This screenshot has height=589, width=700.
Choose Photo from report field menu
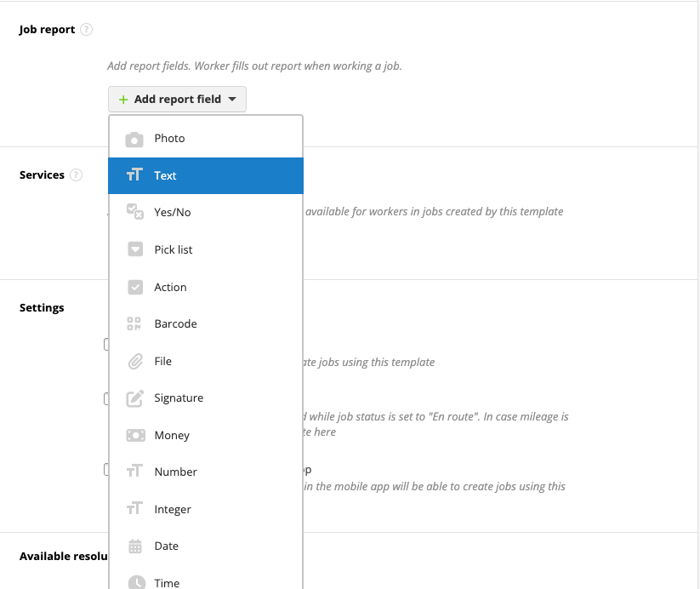pyautogui.click(x=206, y=139)
